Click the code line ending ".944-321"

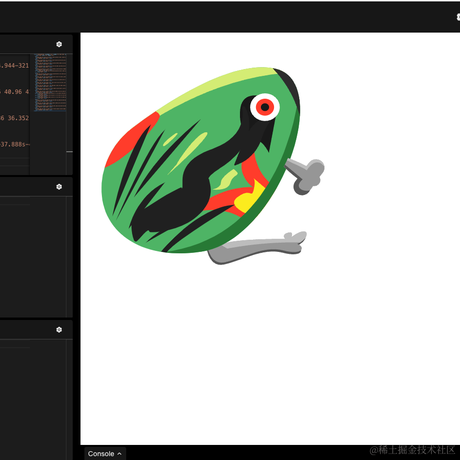pos(15,65)
